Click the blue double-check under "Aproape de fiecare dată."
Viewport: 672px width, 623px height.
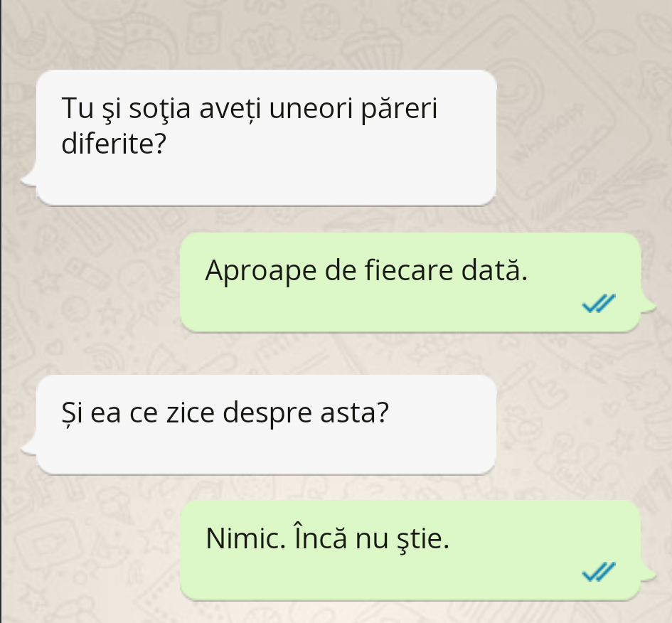[x=599, y=304]
